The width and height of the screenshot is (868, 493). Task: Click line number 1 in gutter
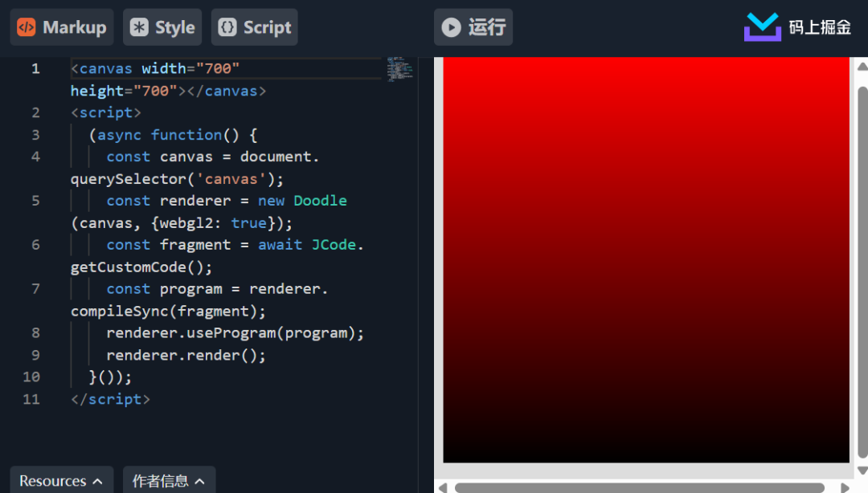pyautogui.click(x=35, y=68)
